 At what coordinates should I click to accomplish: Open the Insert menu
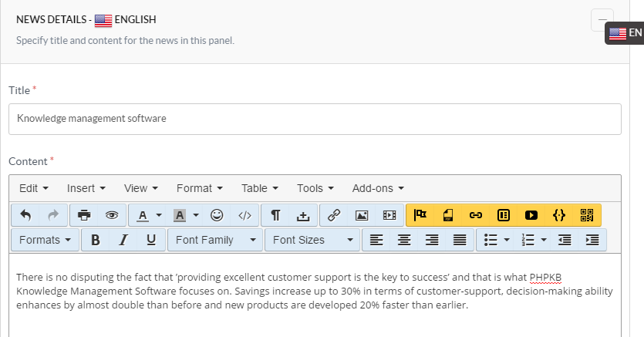click(x=86, y=188)
